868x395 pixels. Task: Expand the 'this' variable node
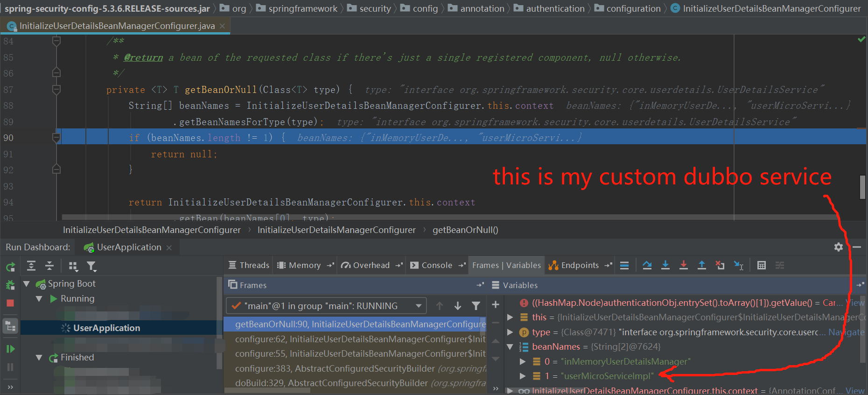pos(510,317)
